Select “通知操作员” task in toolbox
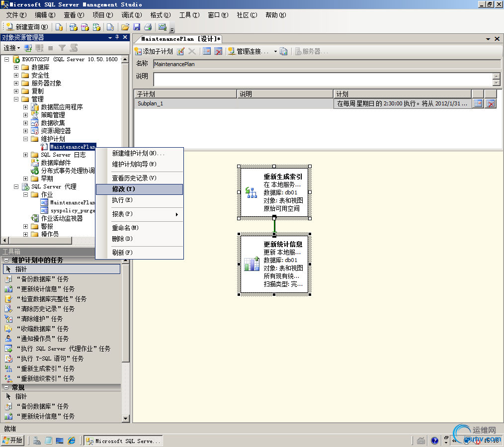 tap(43, 339)
